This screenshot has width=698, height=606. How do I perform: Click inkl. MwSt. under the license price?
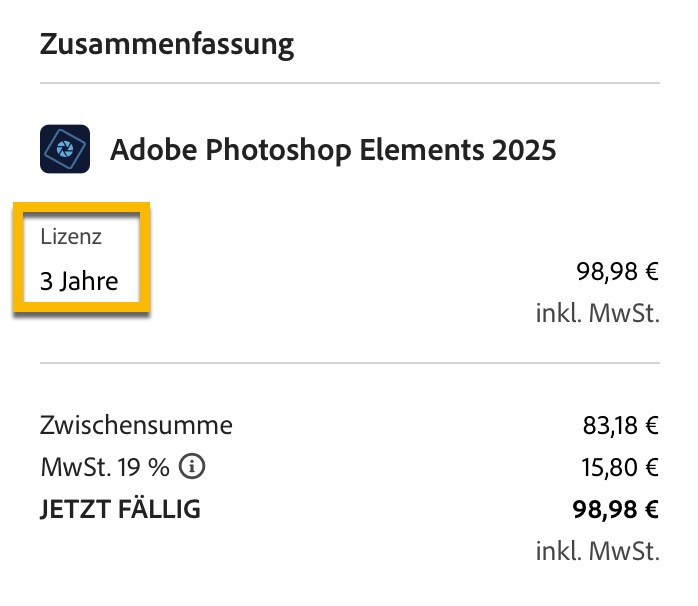coord(597,313)
